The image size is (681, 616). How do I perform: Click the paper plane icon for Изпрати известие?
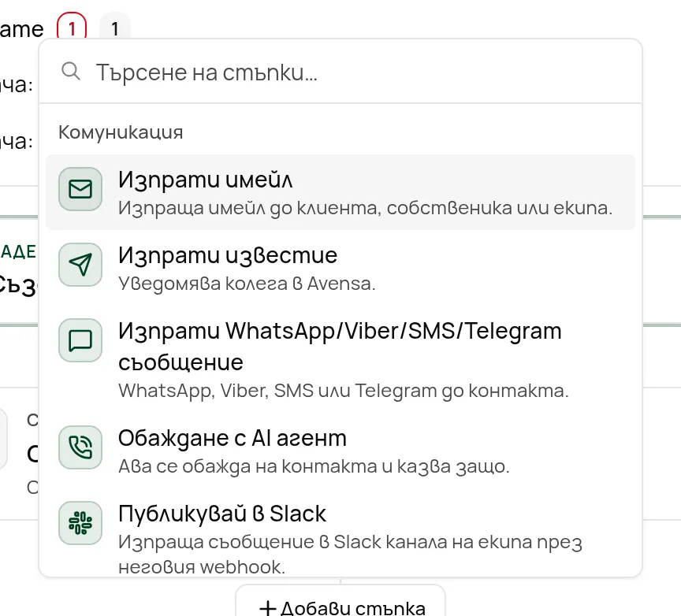coord(80,265)
